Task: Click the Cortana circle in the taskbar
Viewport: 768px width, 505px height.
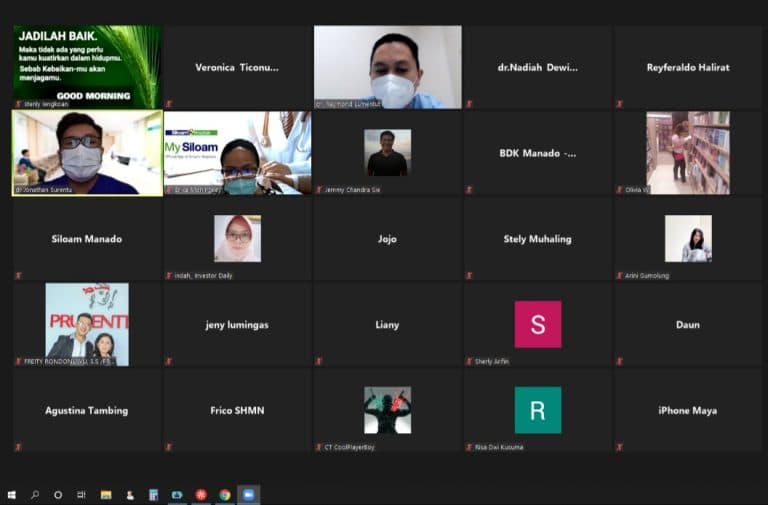Action: point(58,495)
